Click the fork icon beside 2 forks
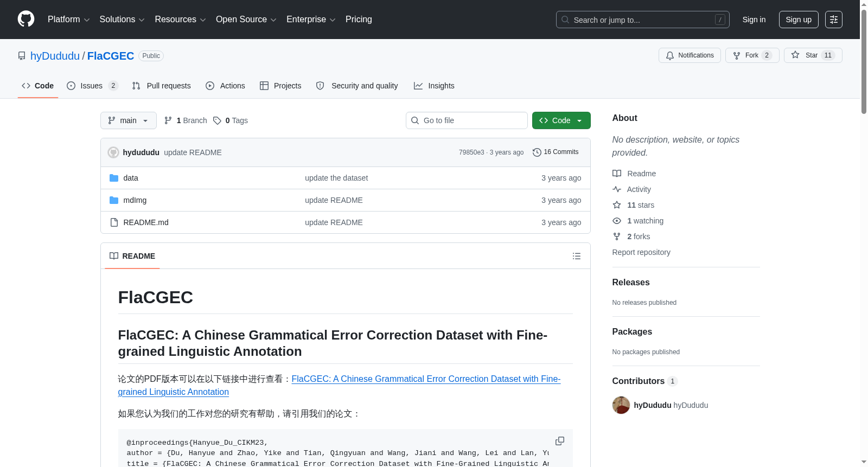 tap(617, 236)
